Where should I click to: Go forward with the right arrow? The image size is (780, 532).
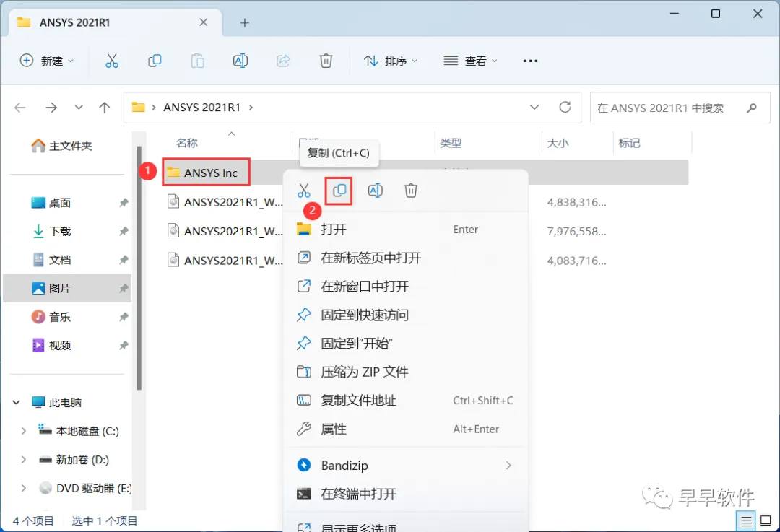pyautogui.click(x=51, y=108)
